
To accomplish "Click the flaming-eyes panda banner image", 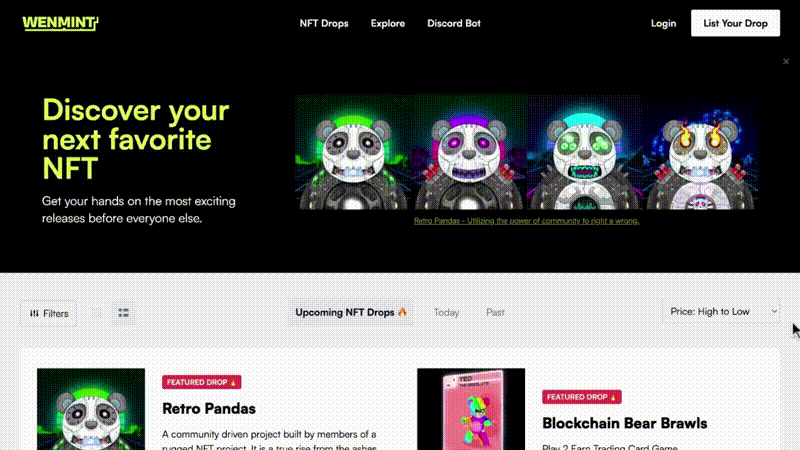I will coord(701,152).
